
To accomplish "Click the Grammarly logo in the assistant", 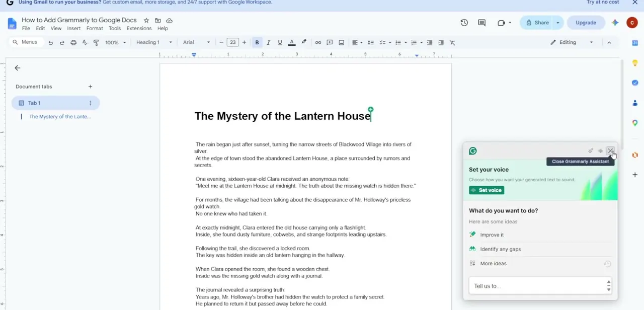I will pos(473,151).
